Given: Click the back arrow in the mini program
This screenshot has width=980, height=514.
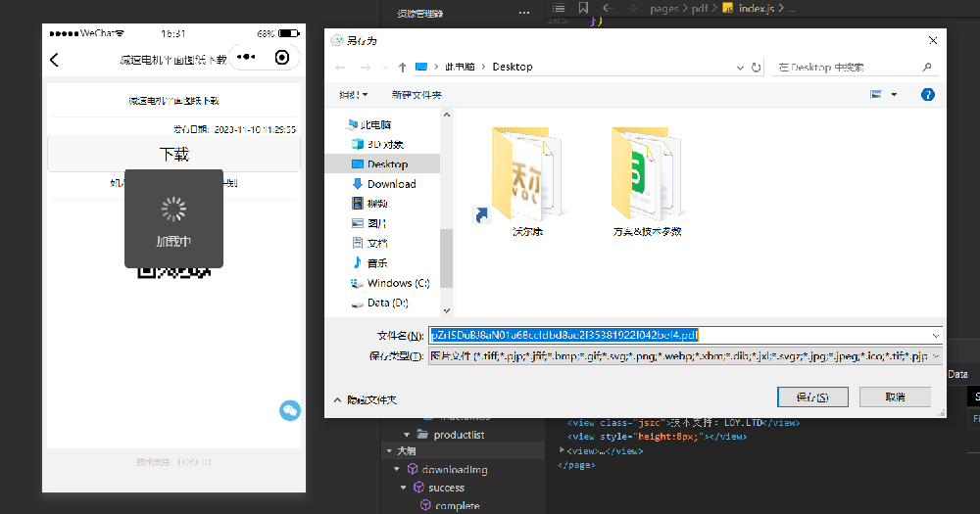Looking at the screenshot, I should click(54, 60).
